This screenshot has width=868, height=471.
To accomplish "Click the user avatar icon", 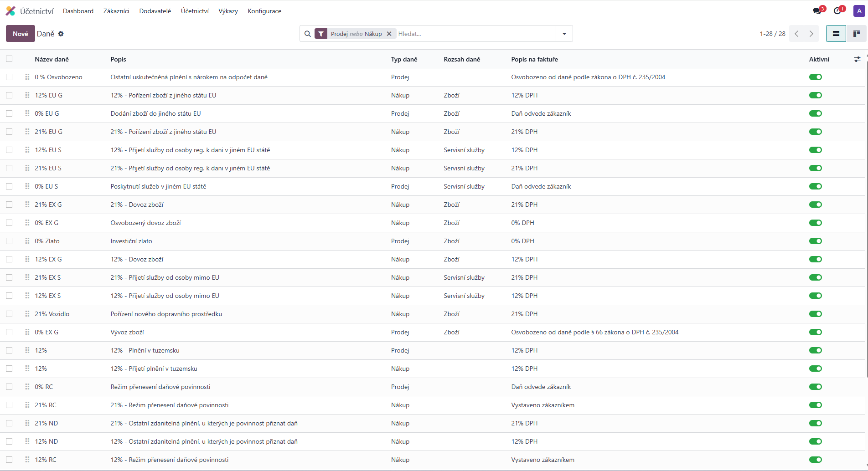I will [x=859, y=11].
